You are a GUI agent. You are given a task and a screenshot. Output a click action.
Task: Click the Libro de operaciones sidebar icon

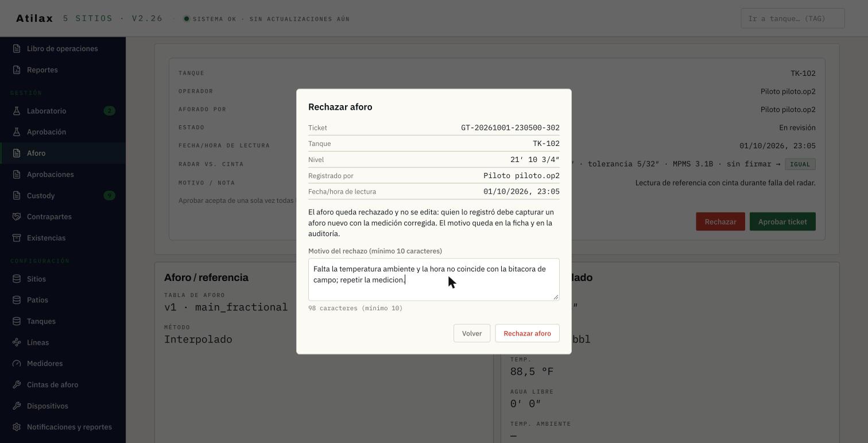(x=17, y=49)
